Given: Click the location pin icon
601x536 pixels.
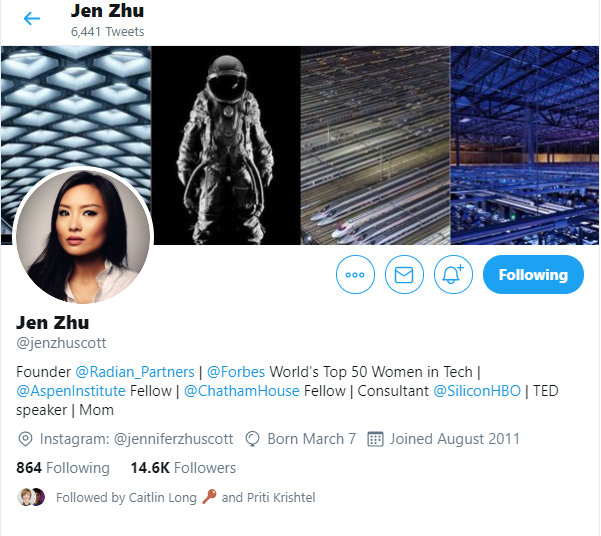Looking at the screenshot, I should (25, 439).
